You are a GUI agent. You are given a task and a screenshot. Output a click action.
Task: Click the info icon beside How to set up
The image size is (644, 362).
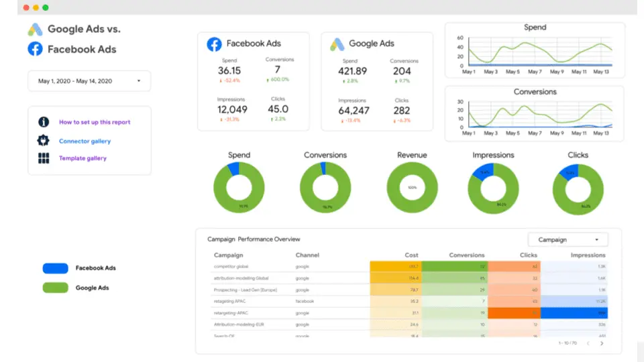[x=44, y=122]
